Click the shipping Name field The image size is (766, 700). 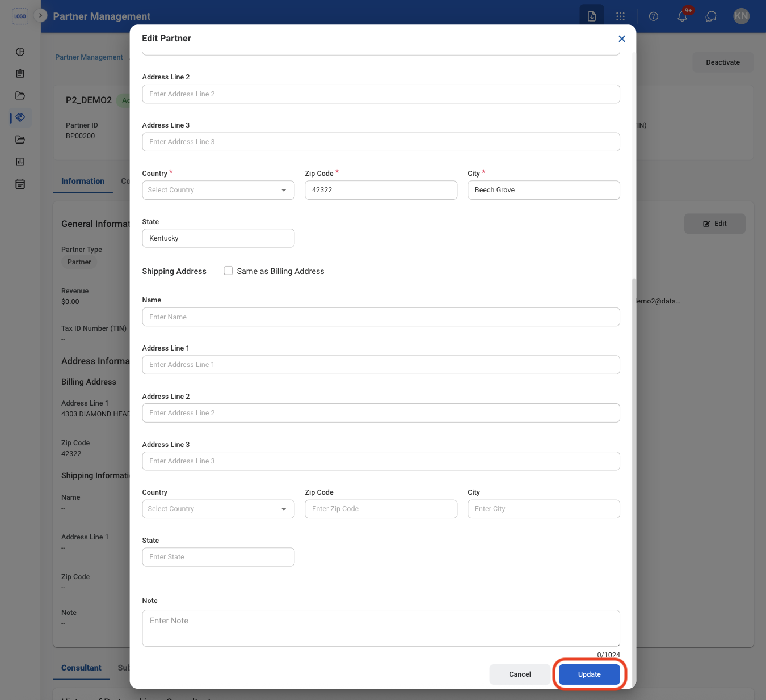point(381,317)
